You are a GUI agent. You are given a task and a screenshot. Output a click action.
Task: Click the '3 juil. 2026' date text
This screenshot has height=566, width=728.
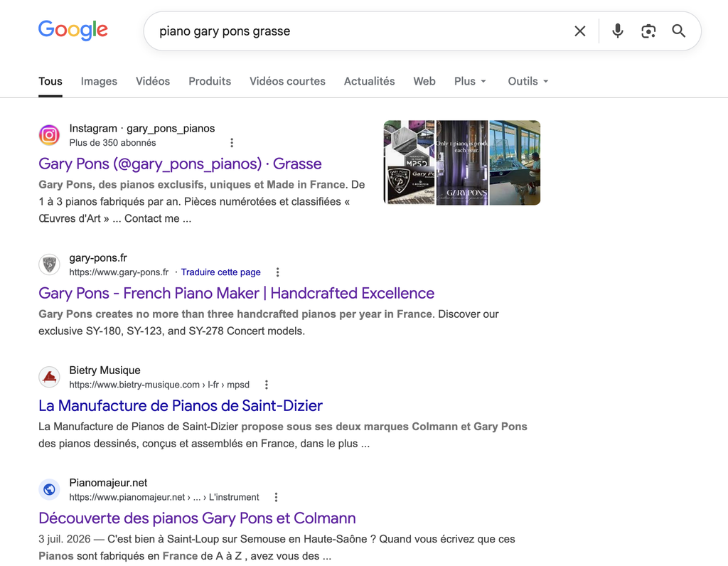click(x=65, y=539)
